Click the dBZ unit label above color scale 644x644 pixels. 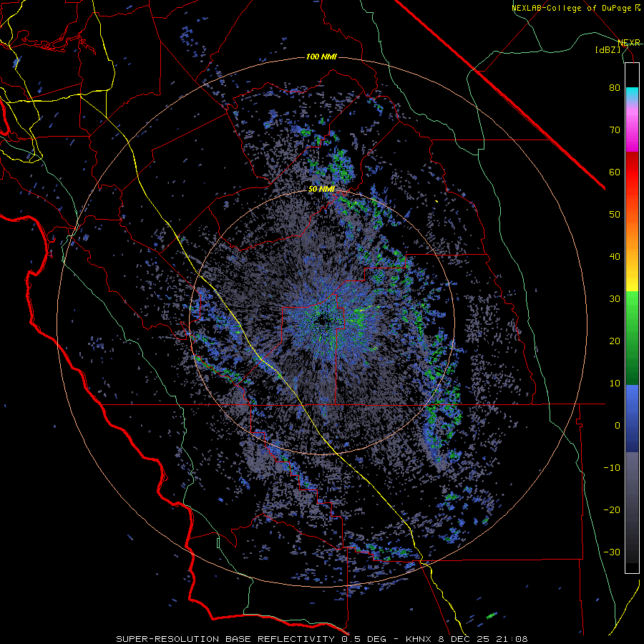[608, 49]
